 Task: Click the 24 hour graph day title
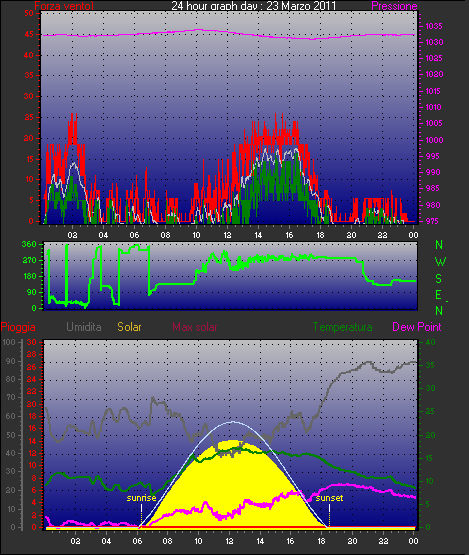[x=254, y=6]
